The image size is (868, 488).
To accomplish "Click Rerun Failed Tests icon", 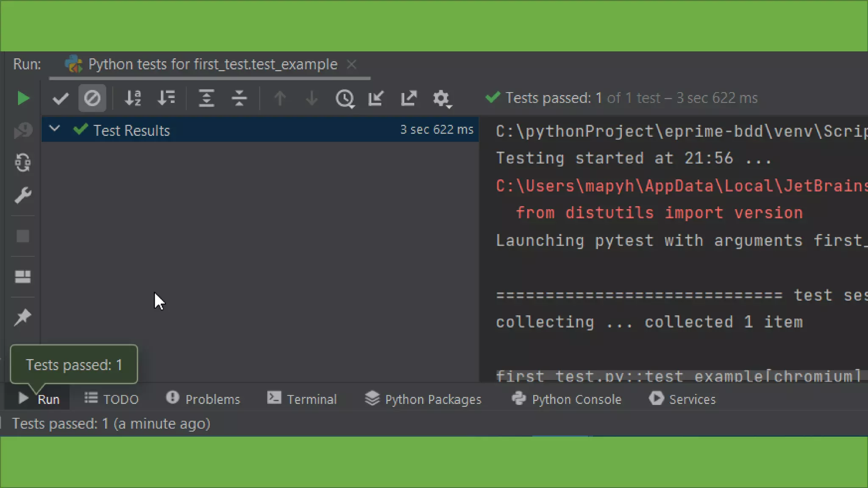I will pyautogui.click(x=23, y=130).
